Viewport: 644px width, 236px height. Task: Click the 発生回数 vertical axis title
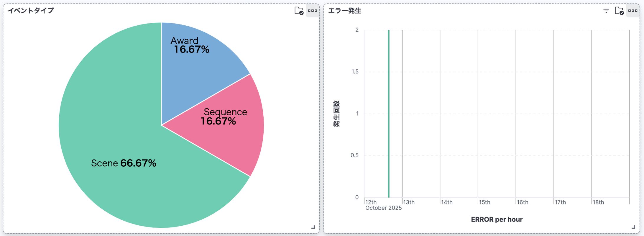336,114
